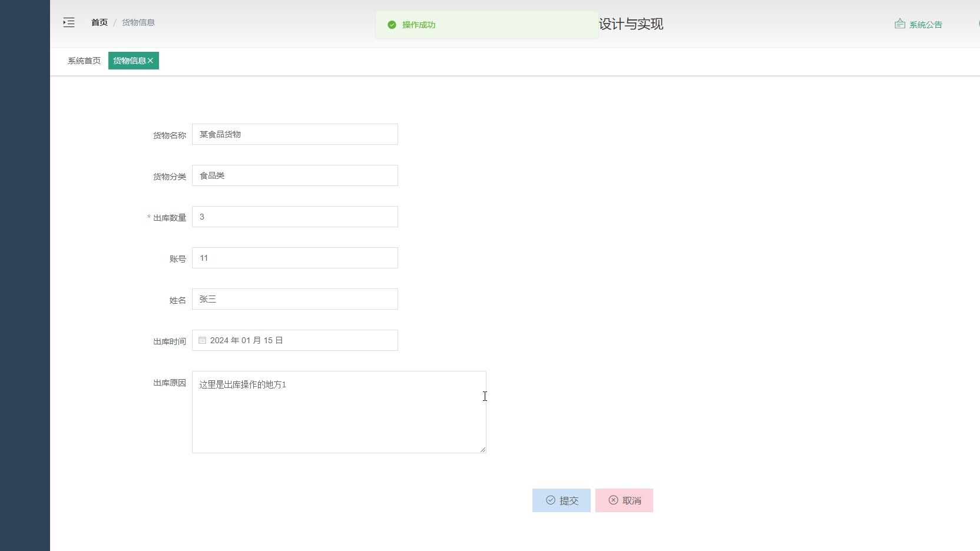980x551 pixels.
Task: Click the calendar icon in 出库时间
Action: [202, 340]
